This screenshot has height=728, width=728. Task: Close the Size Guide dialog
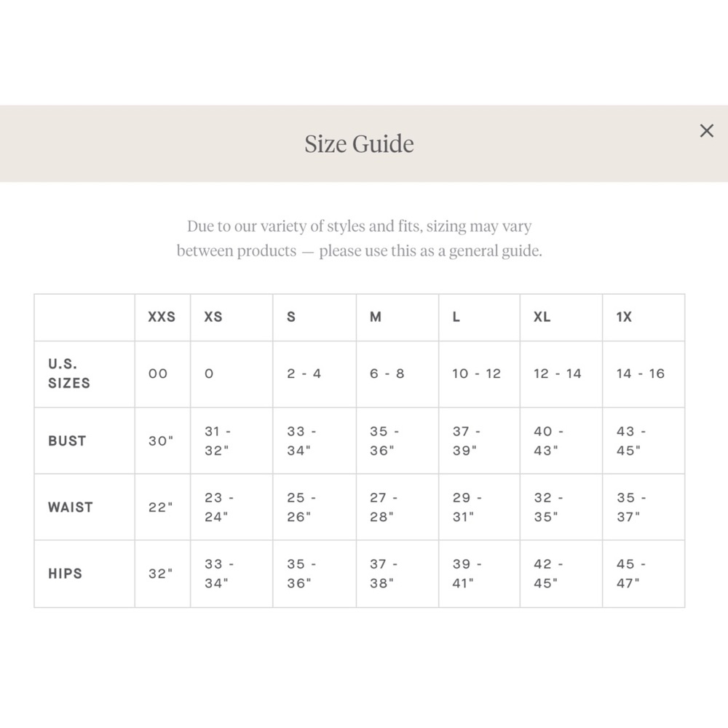(x=706, y=131)
